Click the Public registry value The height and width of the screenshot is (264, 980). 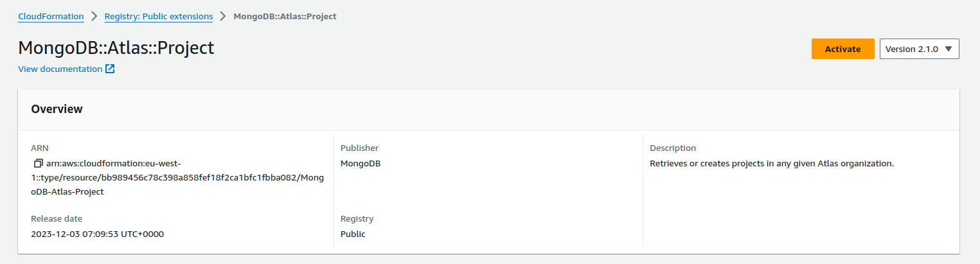pyautogui.click(x=353, y=234)
